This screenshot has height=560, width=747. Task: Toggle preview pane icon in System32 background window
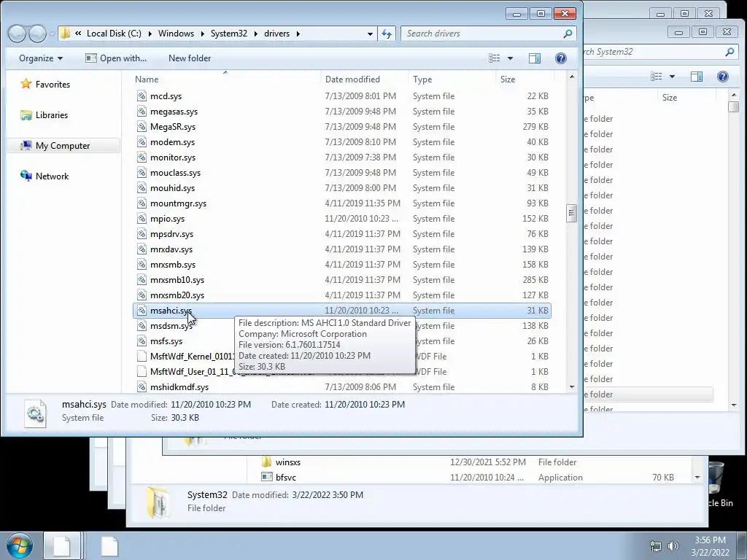[x=697, y=77]
